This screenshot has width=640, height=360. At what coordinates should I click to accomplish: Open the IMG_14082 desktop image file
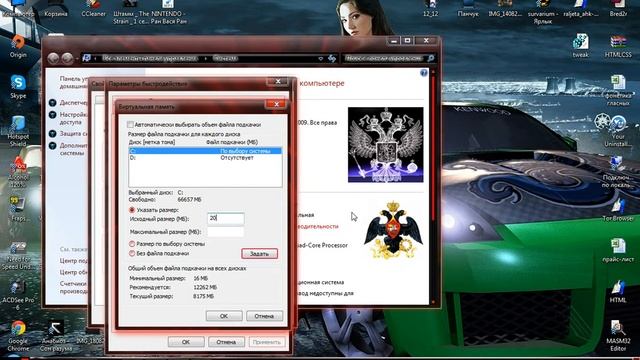pyautogui.click(x=505, y=9)
